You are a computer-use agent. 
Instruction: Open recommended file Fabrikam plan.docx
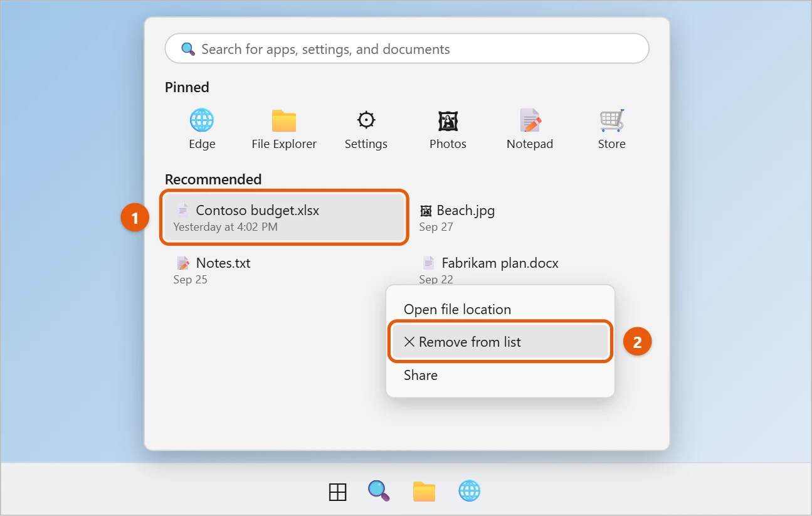tap(530, 270)
